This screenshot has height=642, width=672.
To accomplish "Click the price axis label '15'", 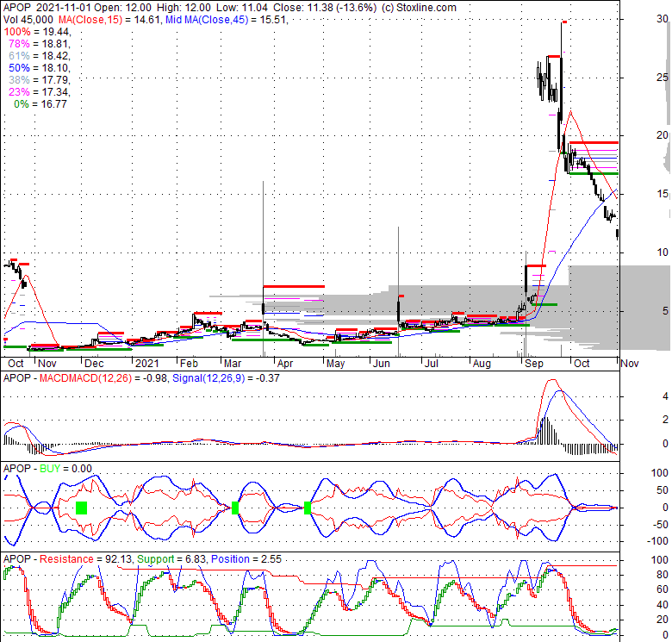I will [x=663, y=194].
